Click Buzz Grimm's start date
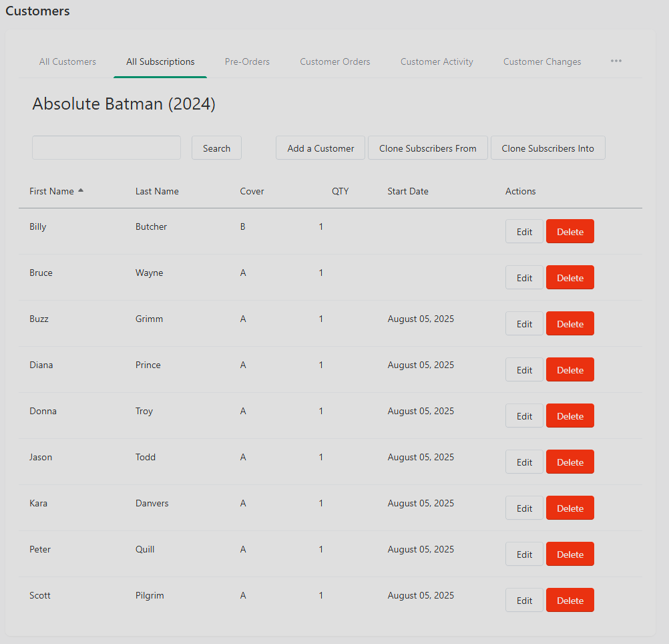Screen dimensions: 669x644 [421, 319]
